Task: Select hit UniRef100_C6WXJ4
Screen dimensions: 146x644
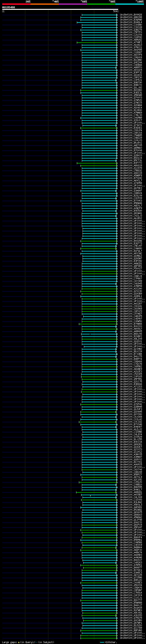Action: (131, 276)
